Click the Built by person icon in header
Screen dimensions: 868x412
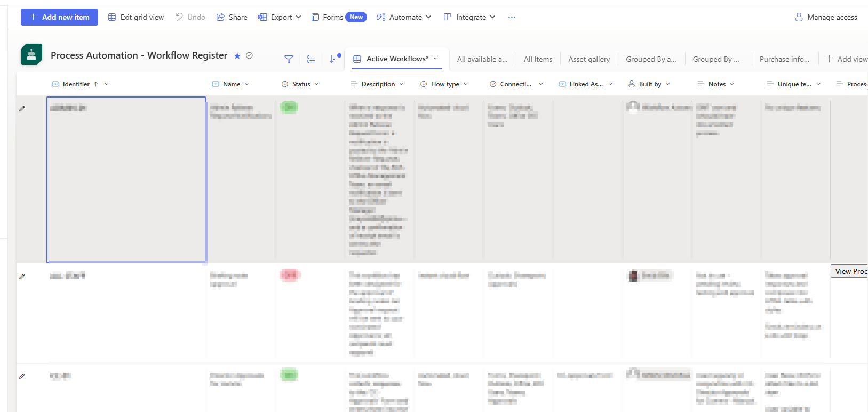pos(632,84)
